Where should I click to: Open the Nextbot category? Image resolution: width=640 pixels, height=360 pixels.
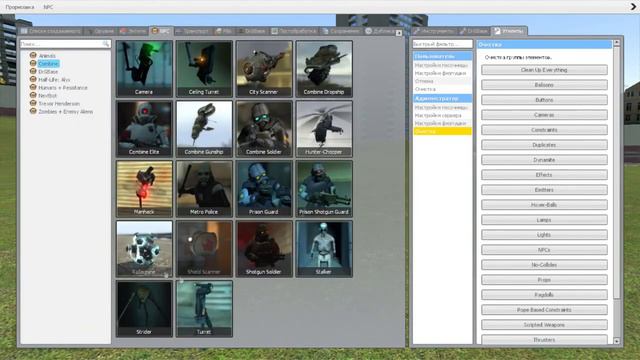47,96
